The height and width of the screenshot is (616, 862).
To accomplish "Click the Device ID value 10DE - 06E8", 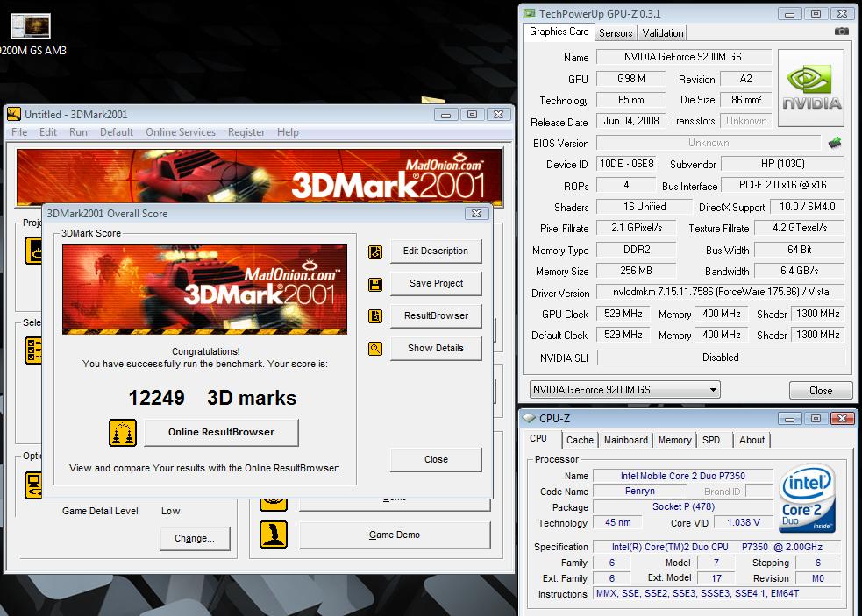I will (626, 164).
